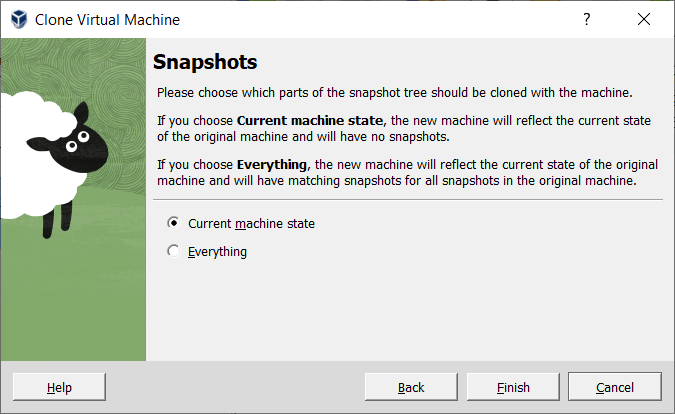The image size is (675, 414).
Task: Click the green area below the sheep
Action: click(x=73, y=300)
